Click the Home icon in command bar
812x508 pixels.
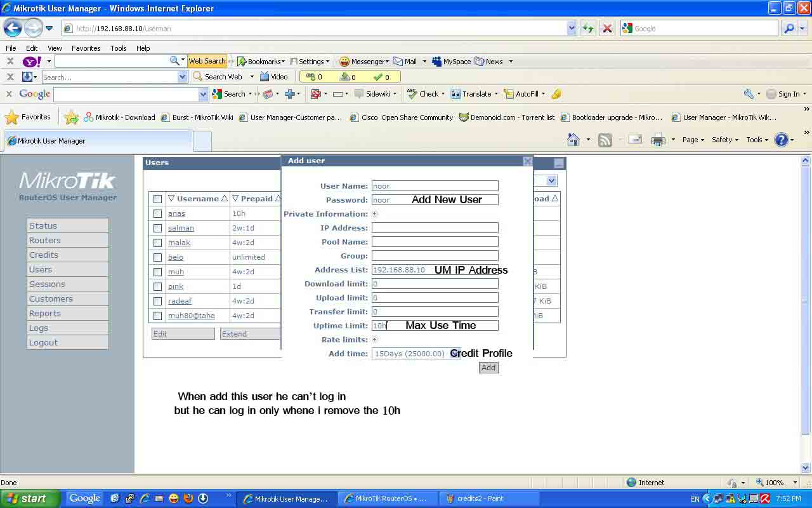pos(573,140)
